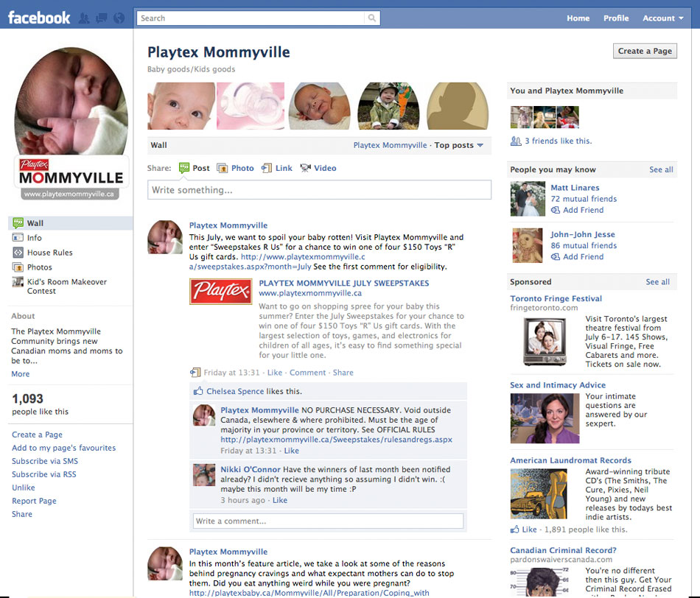Open notifications globe icon
Image resolution: width=700 pixels, height=598 pixels.
click(x=119, y=18)
